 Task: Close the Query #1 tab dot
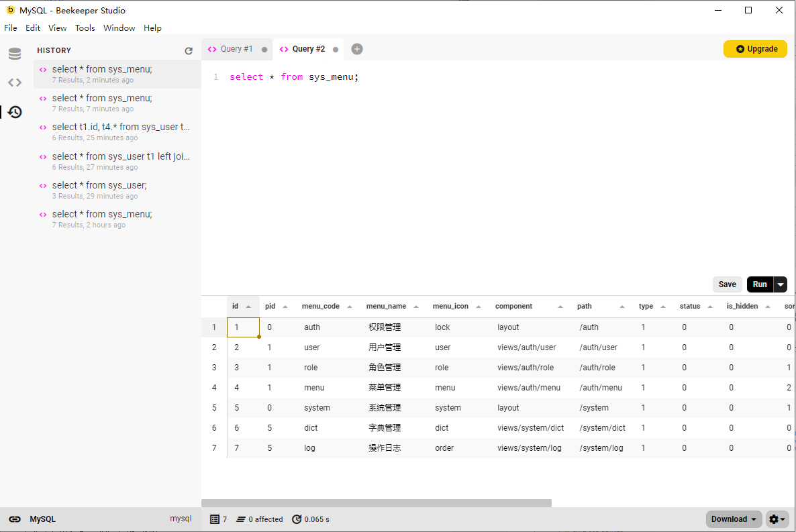point(264,50)
